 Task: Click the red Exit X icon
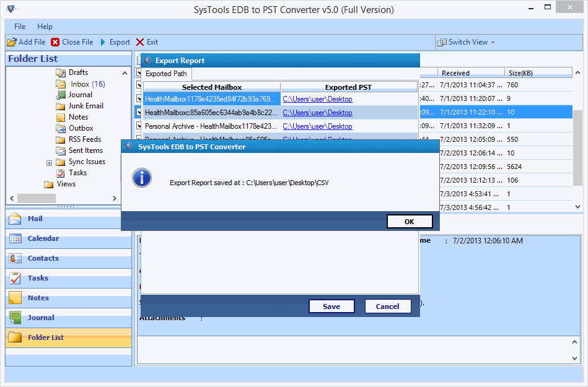click(x=140, y=42)
